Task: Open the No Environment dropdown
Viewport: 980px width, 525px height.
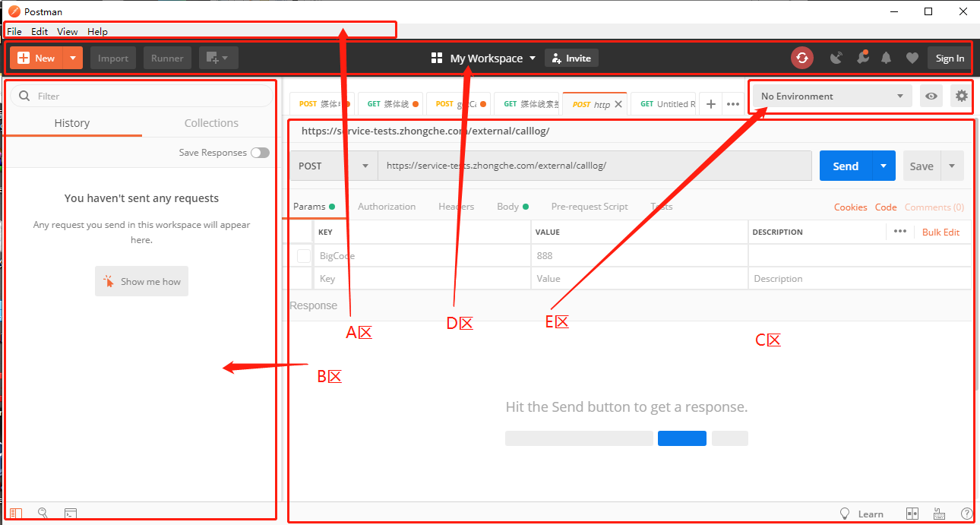Action: (x=833, y=96)
